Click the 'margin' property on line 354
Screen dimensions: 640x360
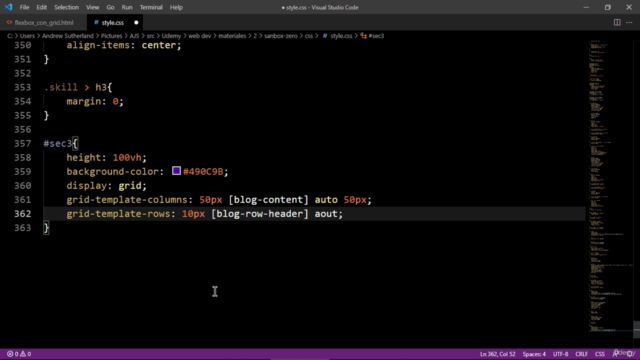[x=84, y=101]
